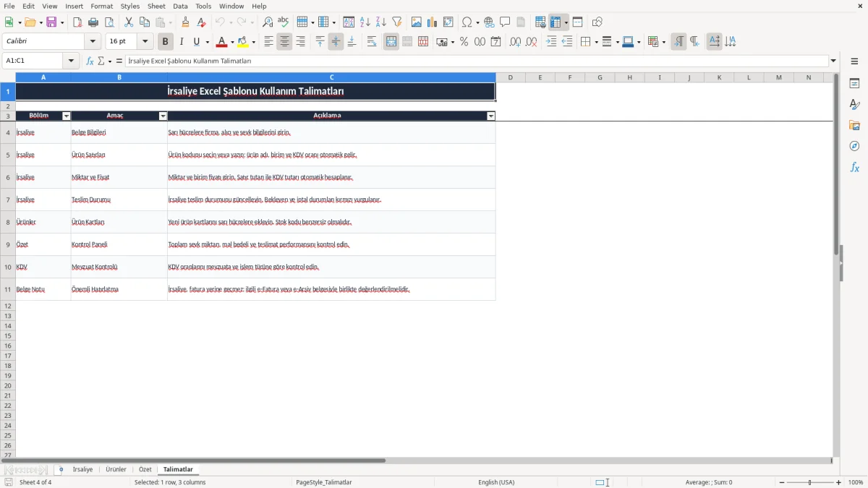Toggle wrap text
Image resolution: width=868 pixels, height=488 pixels.
pos(372,42)
